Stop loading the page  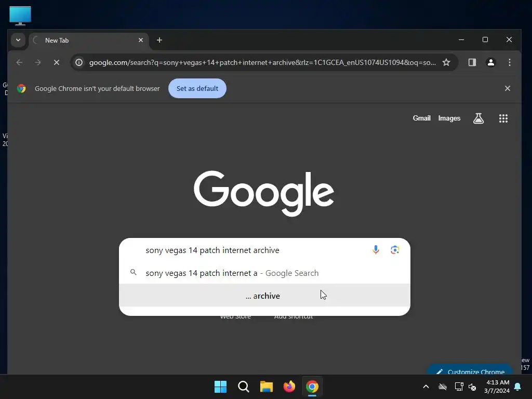[56, 62]
